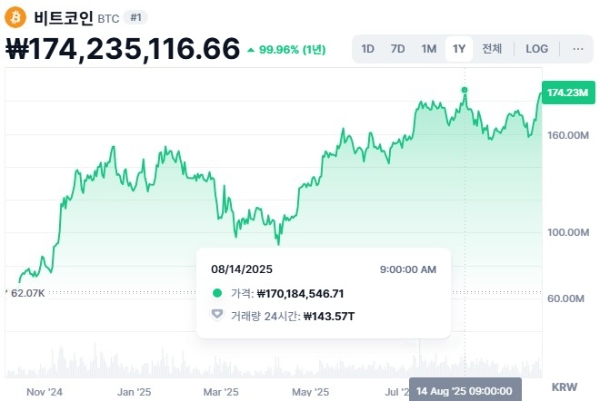Click the volume icon beside 거래량 24시간
This screenshot has width=600, height=401.
coord(218,316)
